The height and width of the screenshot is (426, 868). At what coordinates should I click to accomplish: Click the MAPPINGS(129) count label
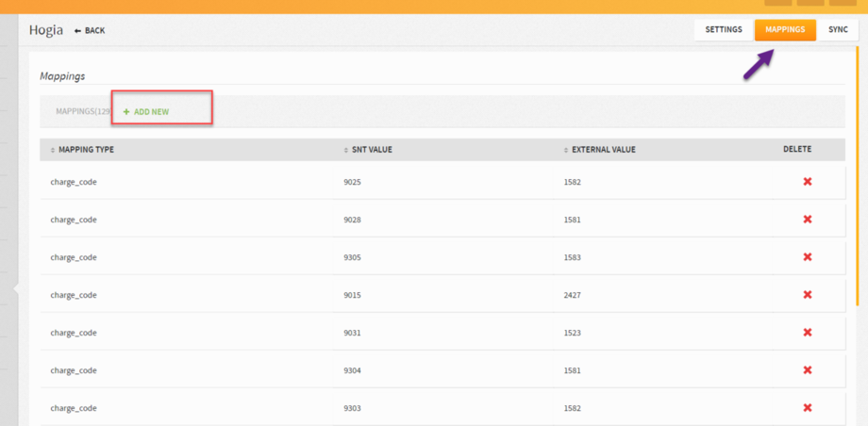(83, 112)
